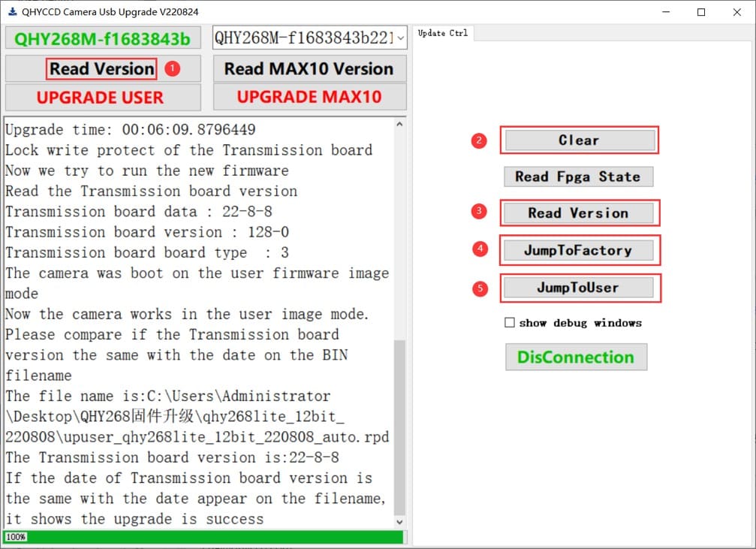
Task: Start the UPGRADE USER firmware process
Action: click(x=103, y=98)
